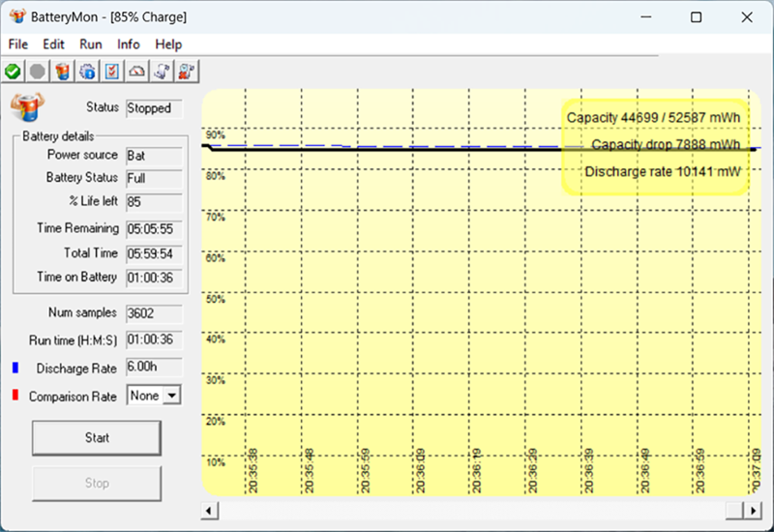
Task: Click the chart scrollbar right arrow
Action: click(x=754, y=511)
